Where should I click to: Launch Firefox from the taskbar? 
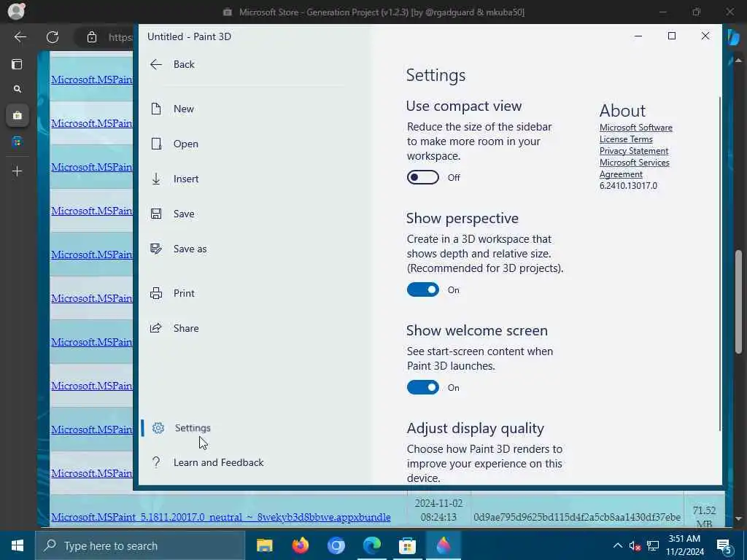[301, 545]
